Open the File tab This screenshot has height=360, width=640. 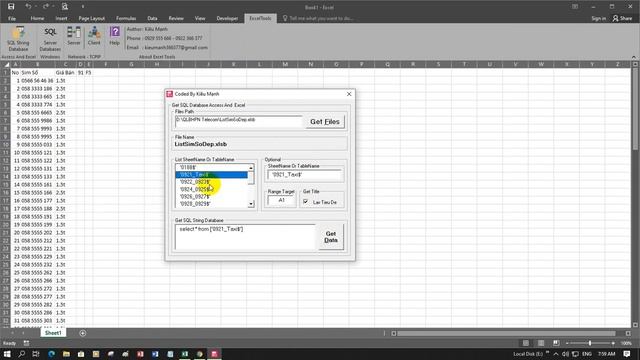[12, 18]
